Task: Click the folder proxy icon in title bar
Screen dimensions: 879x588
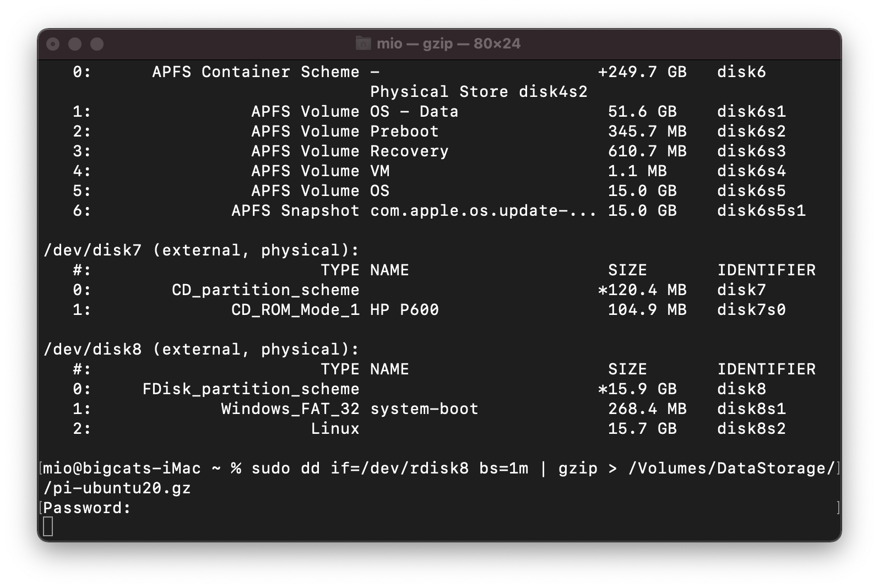Action: (x=363, y=43)
